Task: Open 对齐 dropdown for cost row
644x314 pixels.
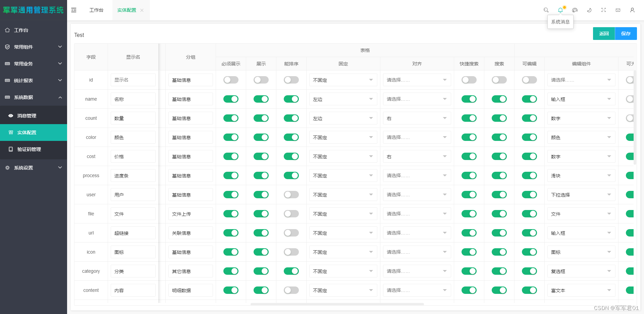Action: tap(417, 157)
